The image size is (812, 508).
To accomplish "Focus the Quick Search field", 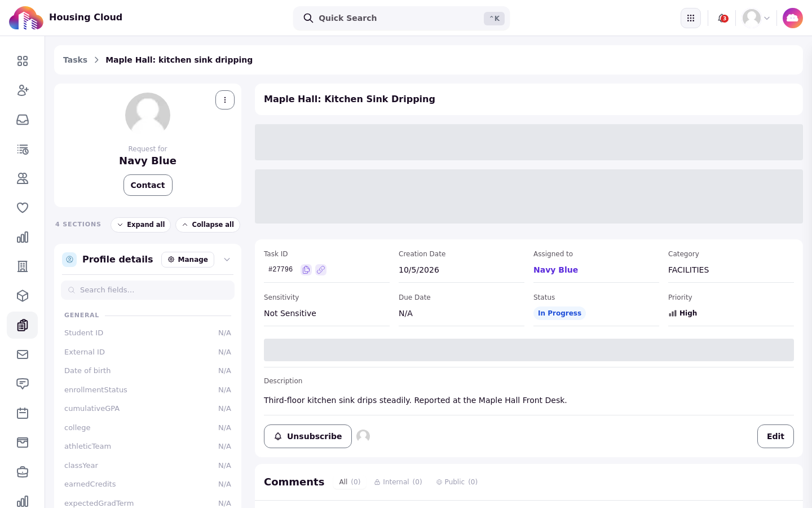I will (401, 18).
